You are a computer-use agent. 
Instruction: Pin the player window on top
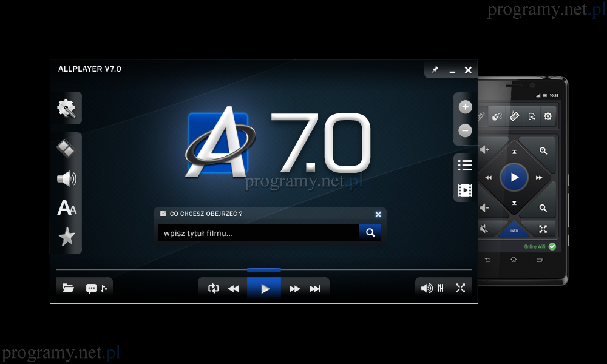(435, 70)
